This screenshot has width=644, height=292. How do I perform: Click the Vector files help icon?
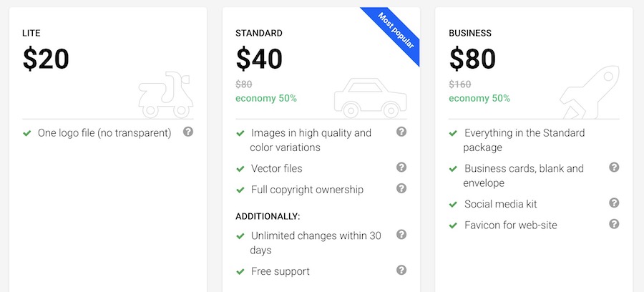(401, 167)
